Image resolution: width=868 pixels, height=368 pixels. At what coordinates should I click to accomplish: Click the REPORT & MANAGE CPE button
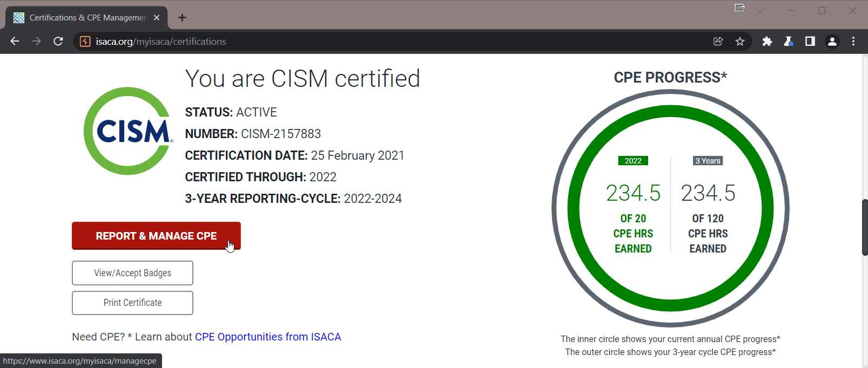[156, 236]
